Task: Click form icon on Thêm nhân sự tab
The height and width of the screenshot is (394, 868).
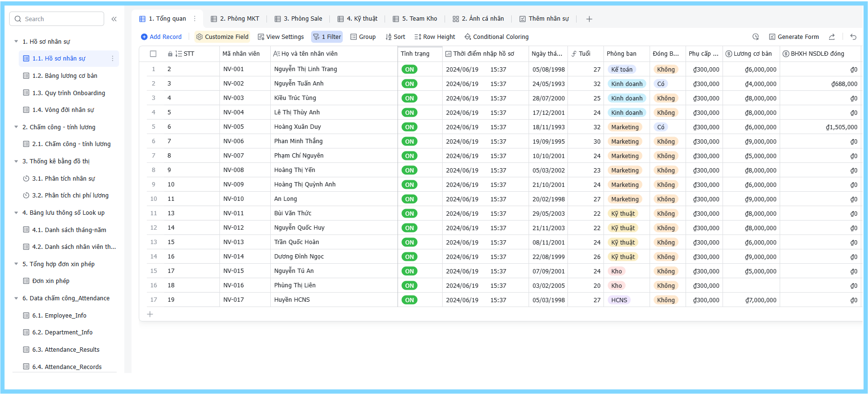Action: pos(522,19)
